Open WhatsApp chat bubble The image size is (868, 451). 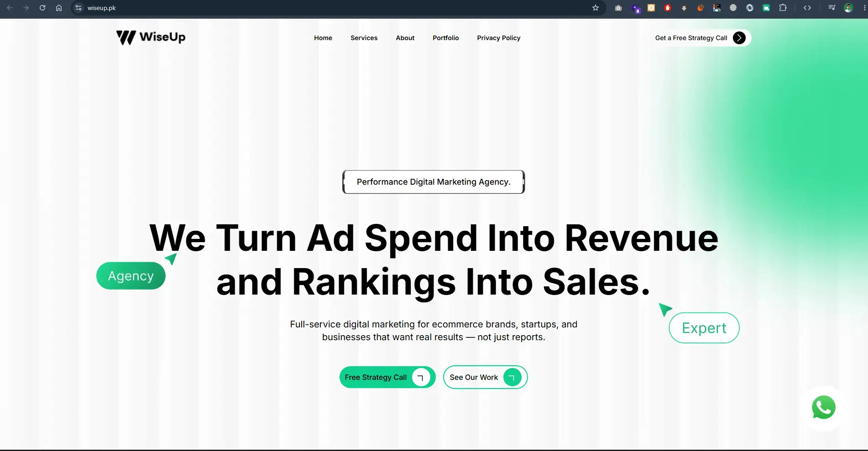pyautogui.click(x=824, y=408)
